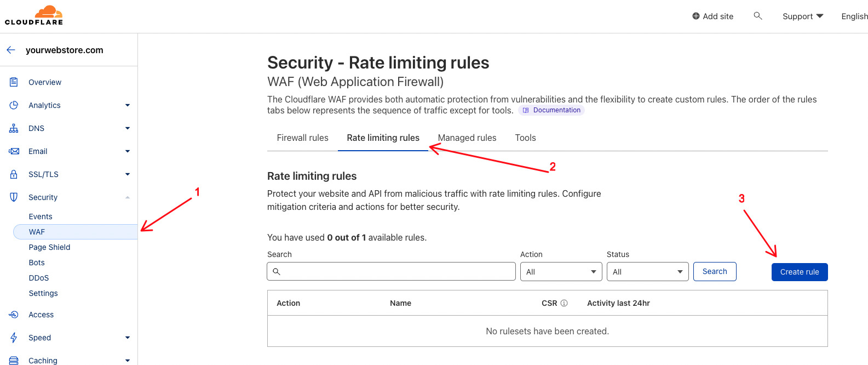
Task: Select Page Shield in the Security sidebar
Action: pos(49,247)
